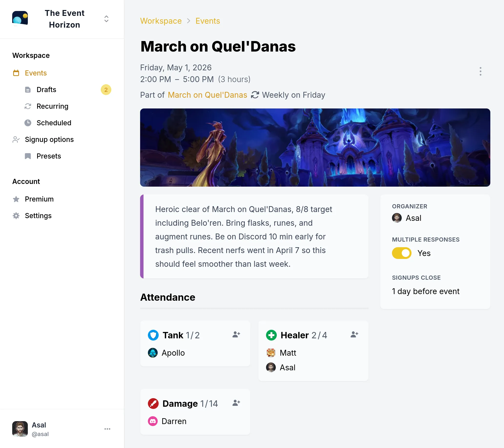The width and height of the screenshot is (504, 448).
Task: Add a participant to Healer
Action: (354, 335)
